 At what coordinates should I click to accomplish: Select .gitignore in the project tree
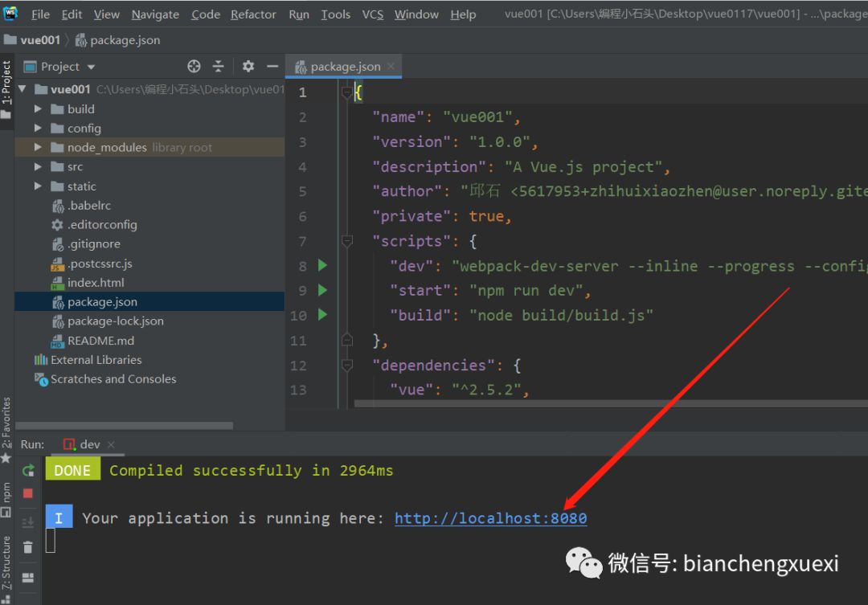[x=93, y=243]
